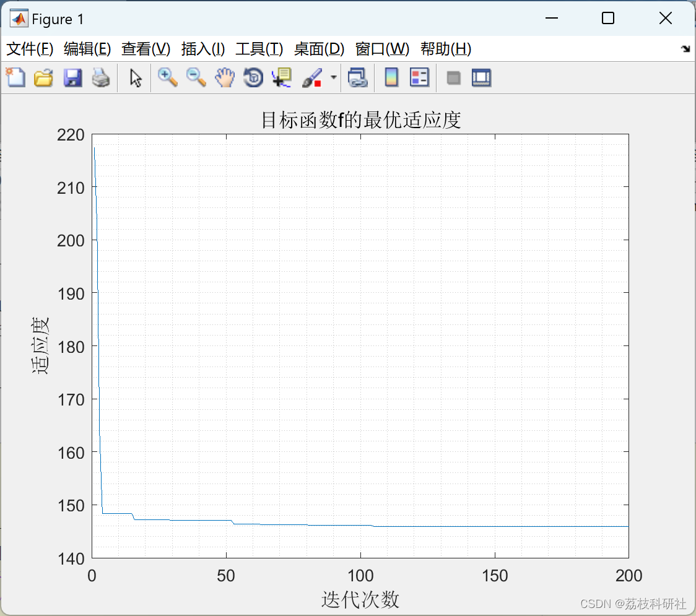Open the 查看(V) menu
The width and height of the screenshot is (696, 616).
click(146, 49)
